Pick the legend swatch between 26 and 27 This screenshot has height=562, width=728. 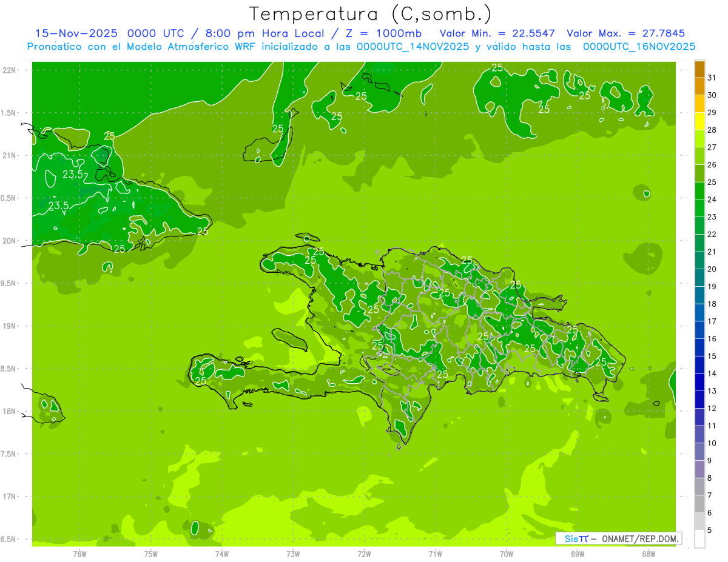click(x=699, y=156)
